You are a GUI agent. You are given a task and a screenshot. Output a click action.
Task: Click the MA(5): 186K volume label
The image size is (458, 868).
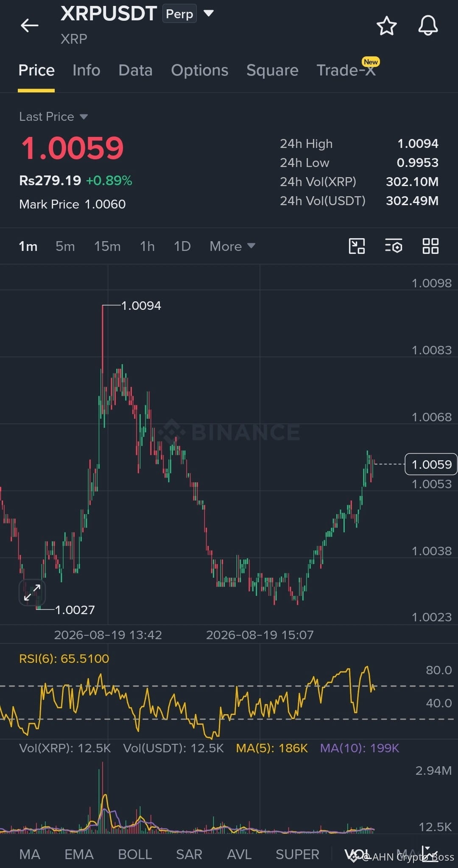[272, 748]
